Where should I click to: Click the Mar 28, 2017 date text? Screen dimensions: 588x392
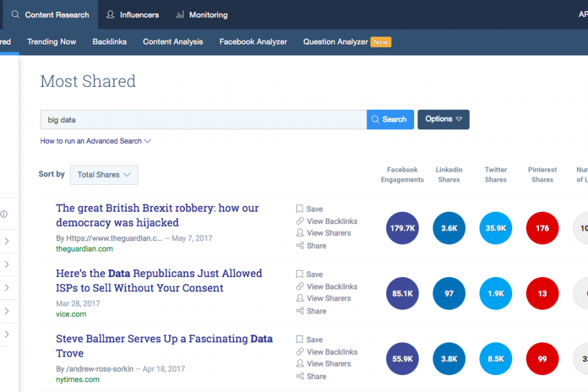click(78, 303)
